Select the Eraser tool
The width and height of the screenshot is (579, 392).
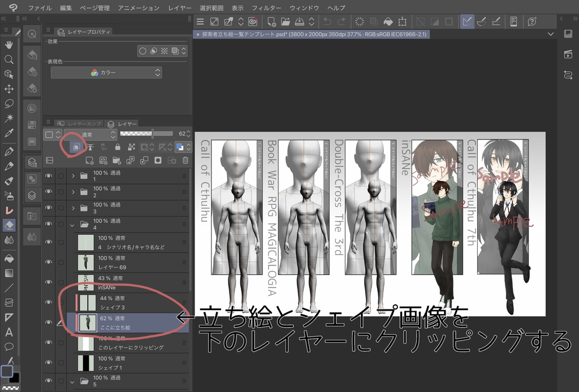click(x=8, y=225)
